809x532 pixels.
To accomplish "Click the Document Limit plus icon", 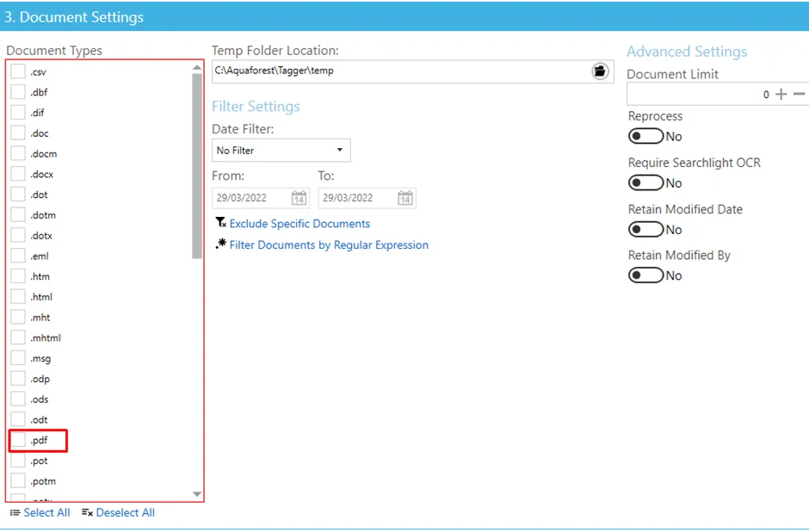I will pyautogui.click(x=781, y=94).
